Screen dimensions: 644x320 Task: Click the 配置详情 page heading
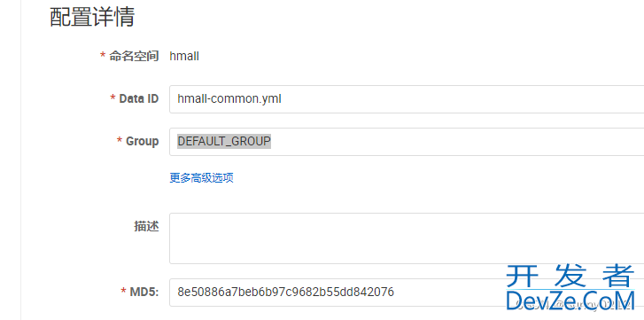(x=92, y=18)
